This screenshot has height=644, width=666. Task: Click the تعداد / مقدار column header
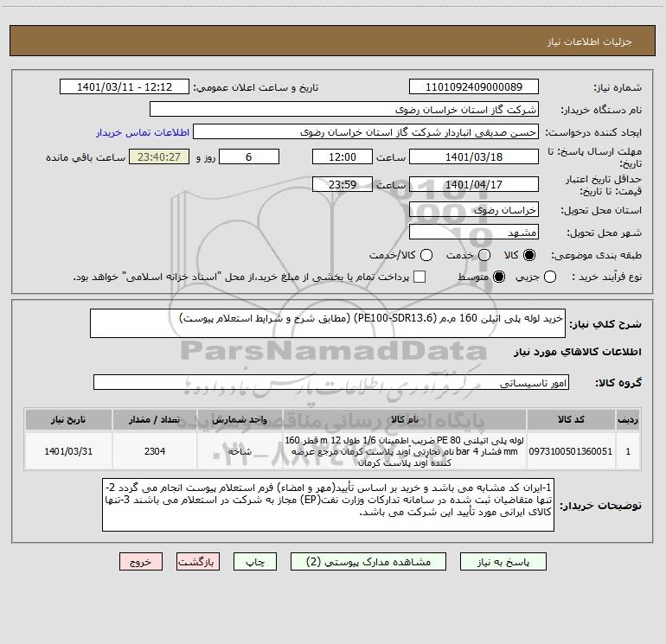click(155, 419)
